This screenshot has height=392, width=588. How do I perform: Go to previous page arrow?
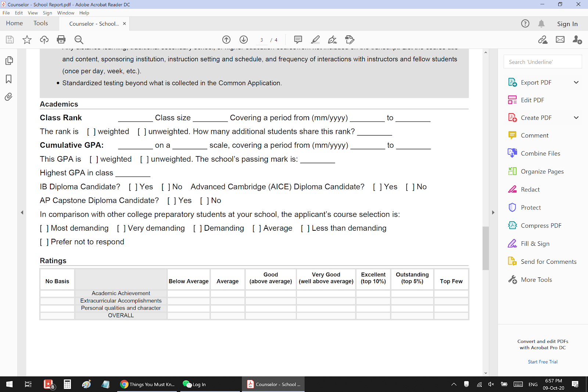[226, 40]
